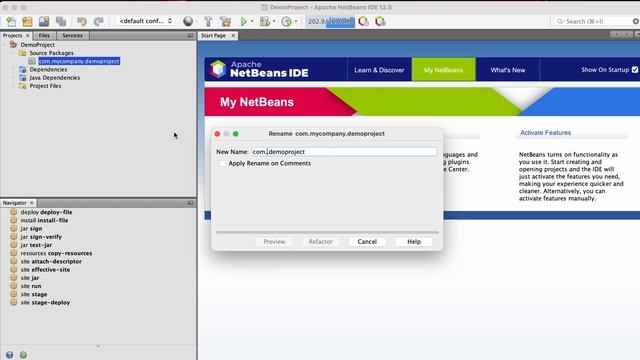Viewport: 640px width, 360px height.
Task: Click the globe browser icon in toolbar
Action: 188,21
